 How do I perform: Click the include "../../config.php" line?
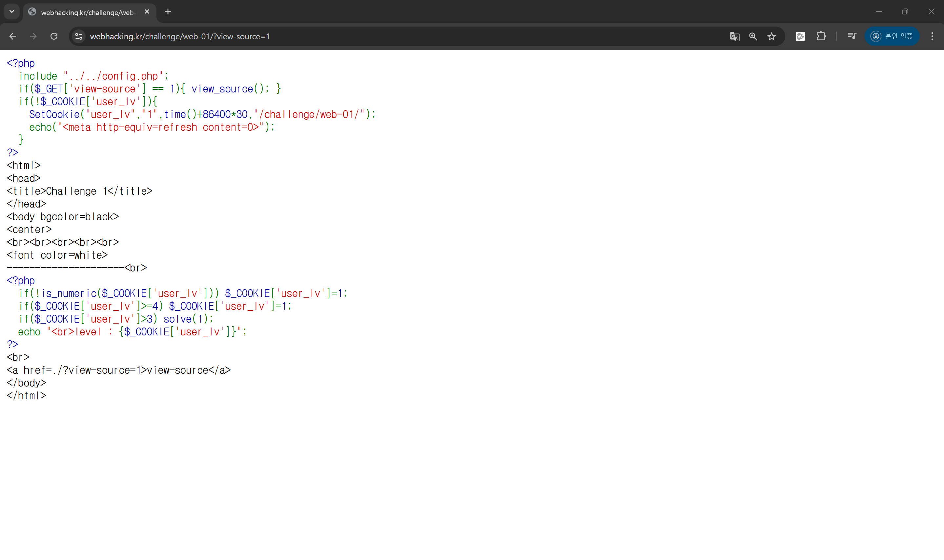(x=93, y=76)
